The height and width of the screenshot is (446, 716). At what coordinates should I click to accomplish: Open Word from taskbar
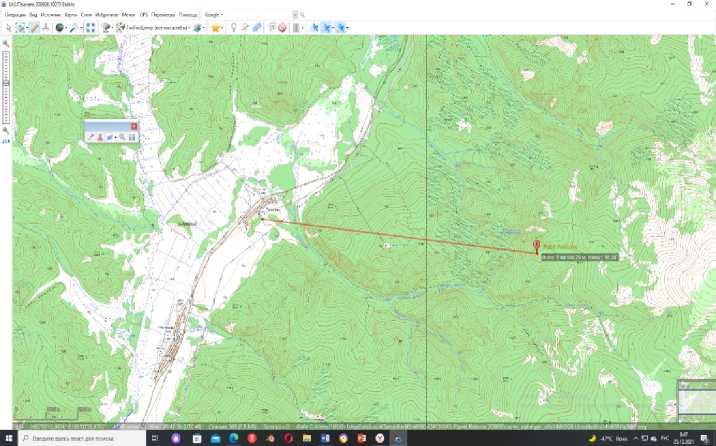[325, 438]
